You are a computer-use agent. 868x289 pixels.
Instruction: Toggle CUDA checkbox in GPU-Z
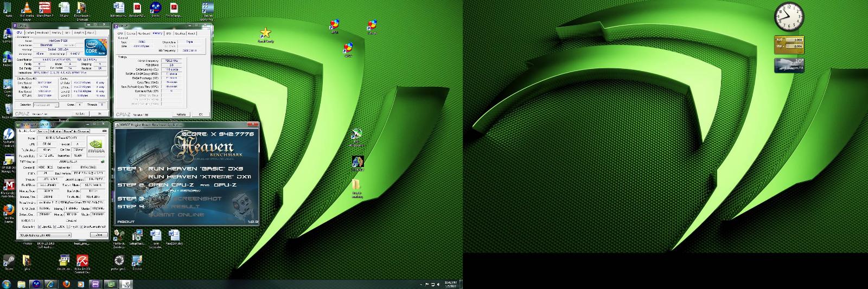[x=55, y=227]
